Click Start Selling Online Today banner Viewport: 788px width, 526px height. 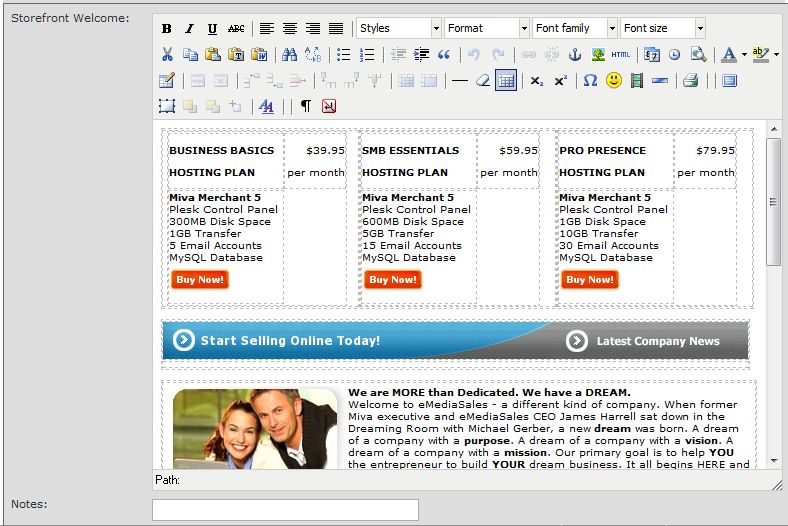pyautogui.click(x=290, y=341)
